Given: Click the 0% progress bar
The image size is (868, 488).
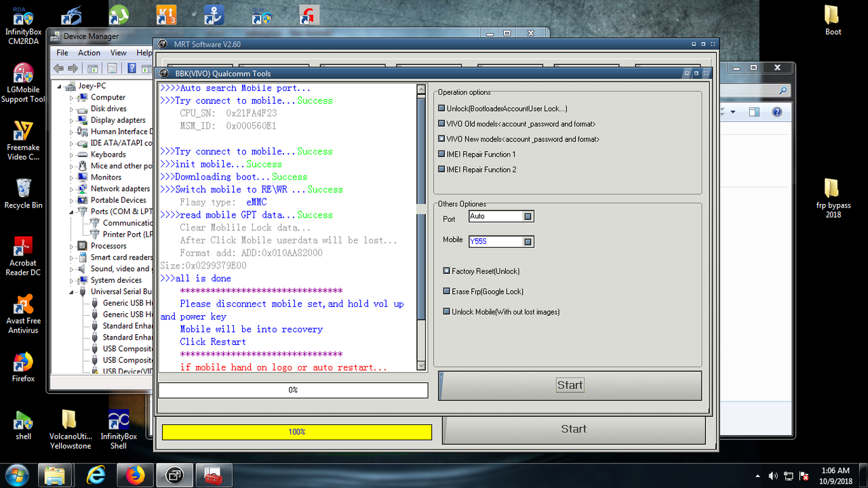Looking at the screenshot, I should pyautogui.click(x=293, y=390).
